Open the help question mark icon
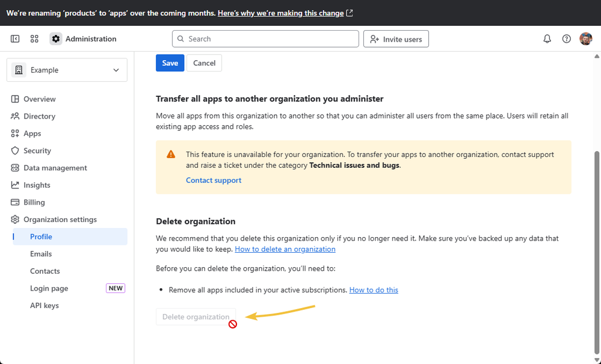 (566, 39)
